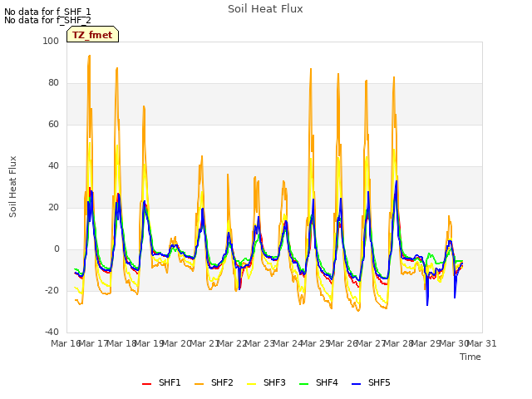Click the -20 y-axis tick label
Screen dimensions: 532x399
(52, 290)
